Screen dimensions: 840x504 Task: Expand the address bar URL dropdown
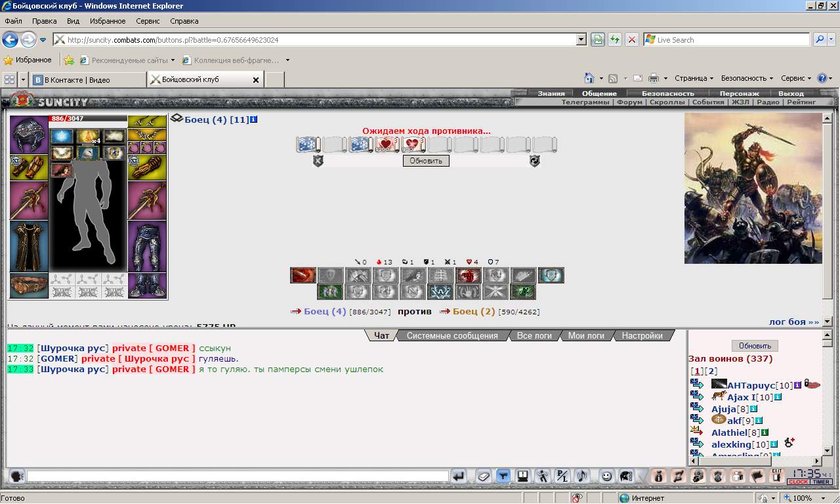click(x=581, y=39)
